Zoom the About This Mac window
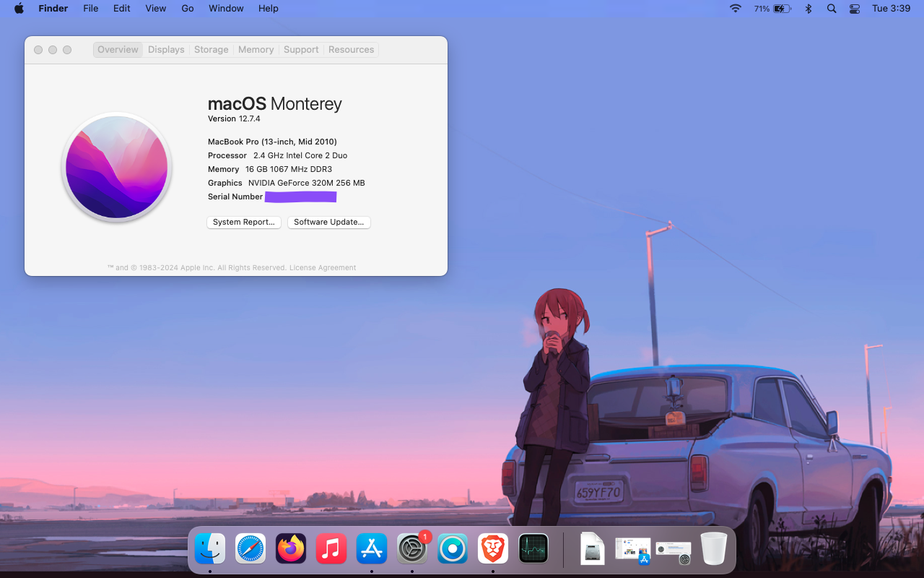 point(67,50)
